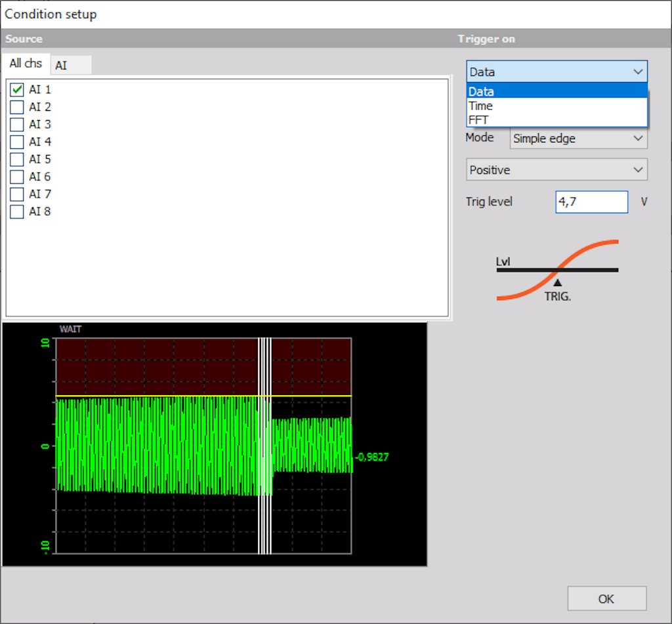Tick the AI 3 channel checkbox
672x624 pixels.
pos(16,124)
